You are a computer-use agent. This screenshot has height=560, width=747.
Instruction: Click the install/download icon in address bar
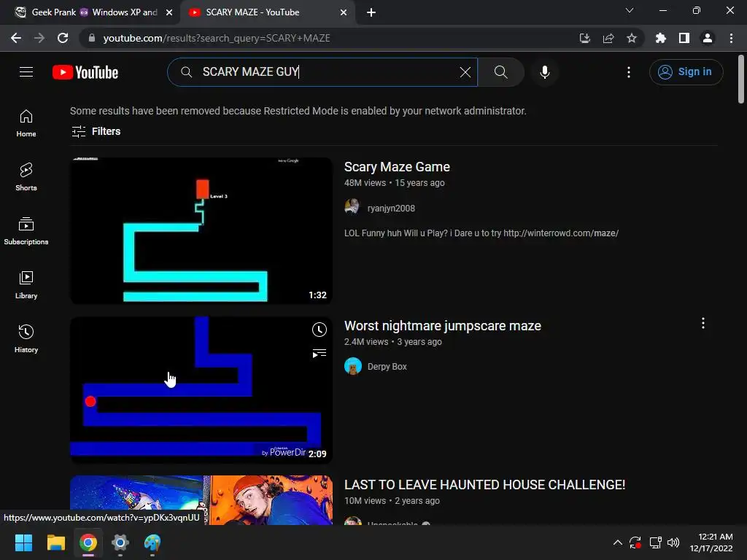coord(584,38)
